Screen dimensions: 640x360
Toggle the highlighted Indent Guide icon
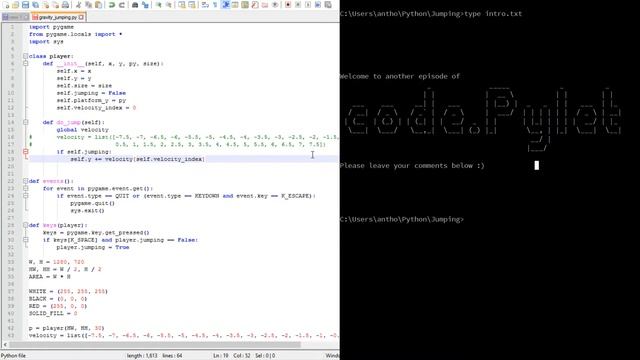pyautogui.click(x=226, y=5)
